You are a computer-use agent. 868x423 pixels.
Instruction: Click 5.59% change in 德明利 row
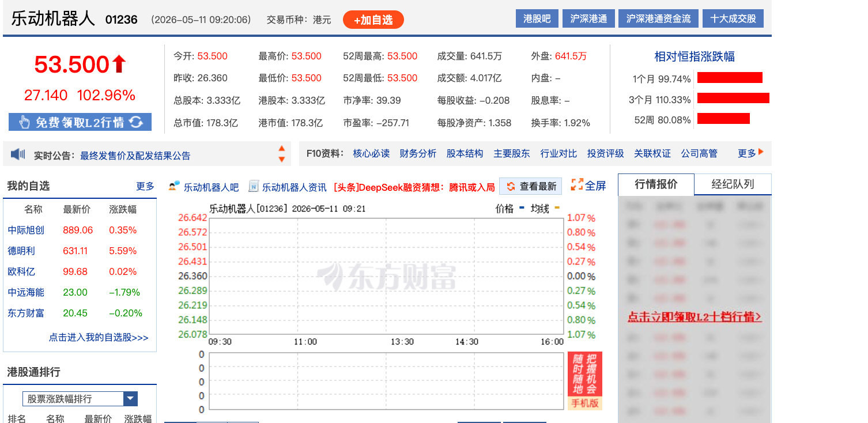[123, 251]
